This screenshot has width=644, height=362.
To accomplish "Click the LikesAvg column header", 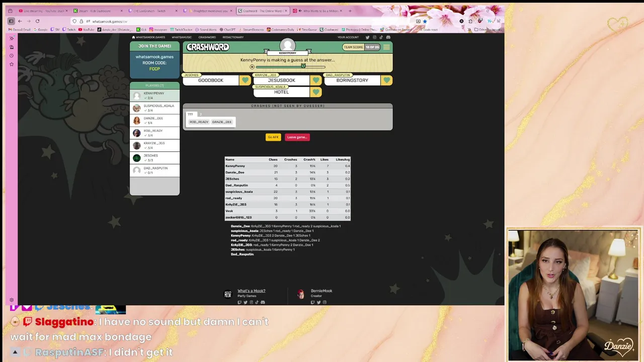I will pos(343,159).
